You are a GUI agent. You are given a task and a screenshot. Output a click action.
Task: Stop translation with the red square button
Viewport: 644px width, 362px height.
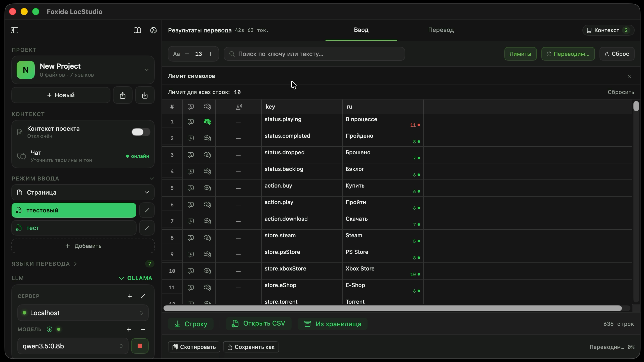pos(140,346)
